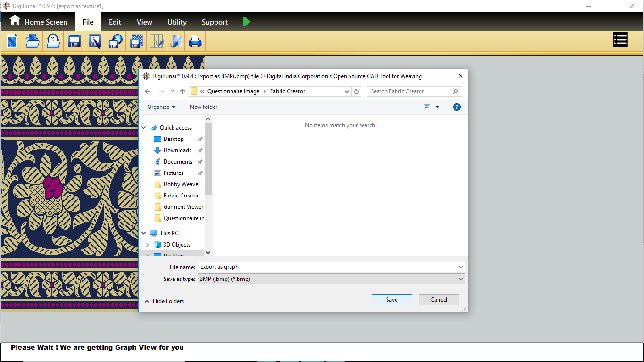Image resolution: width=644 pixels, height=362 pixels.
Task: Click the File name input field
Action: [328, 267]
